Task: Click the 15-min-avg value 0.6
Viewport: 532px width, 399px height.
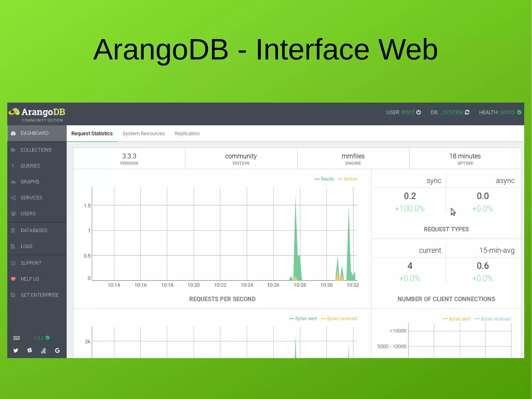Action: (483, 266)
